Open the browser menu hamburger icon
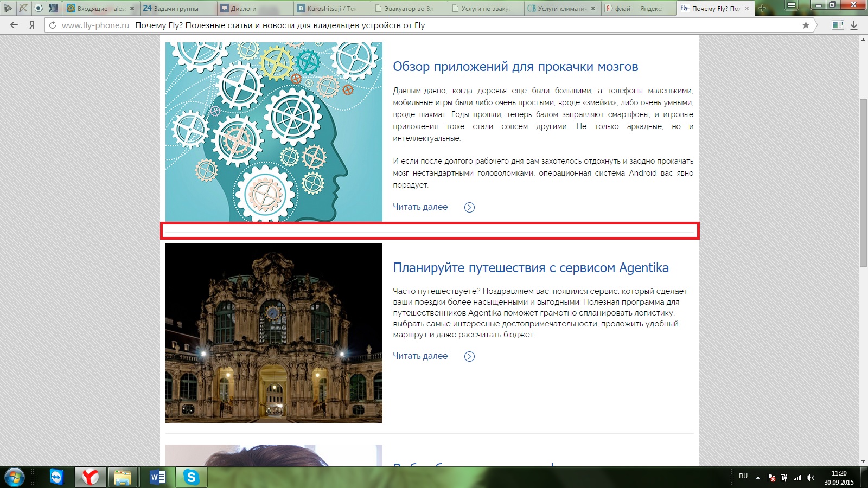This screenshot has height=488, width=868. (792, 5)
